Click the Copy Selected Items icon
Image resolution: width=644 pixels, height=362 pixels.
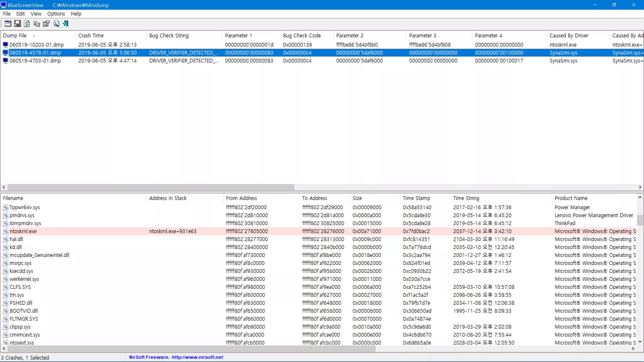pyautogui.click(x=36, y=24)
